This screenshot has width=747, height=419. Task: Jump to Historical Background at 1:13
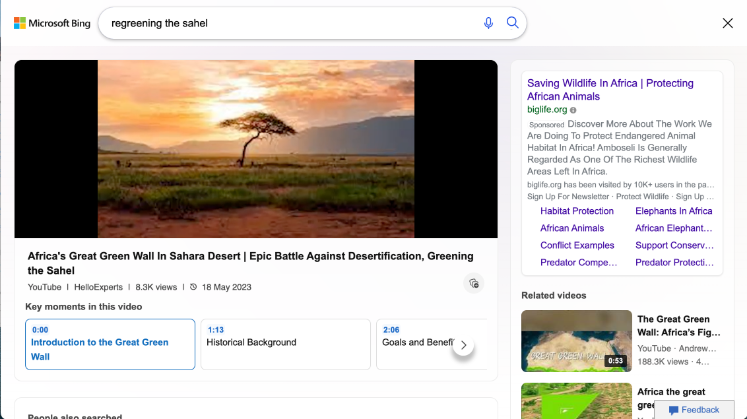pos(285,343)
